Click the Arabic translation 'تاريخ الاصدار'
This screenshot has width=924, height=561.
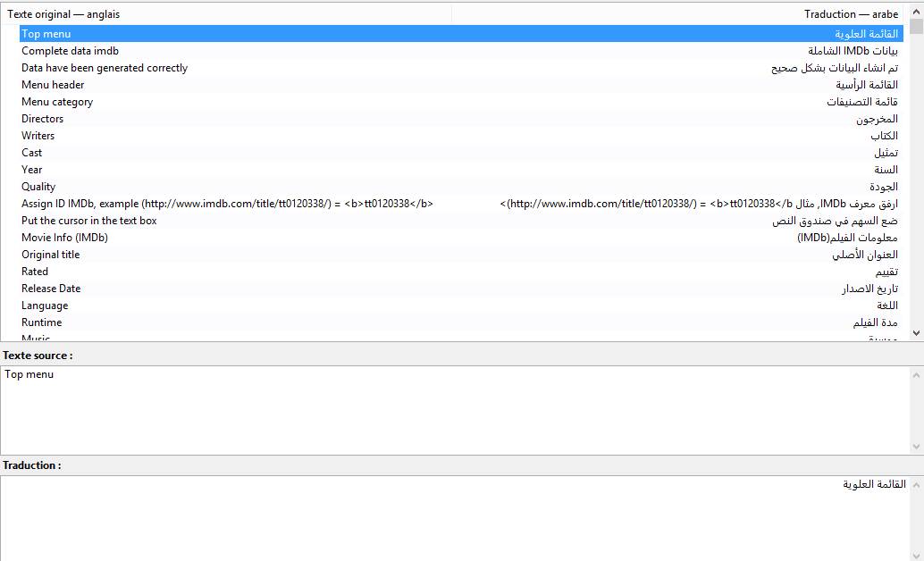[x=869, y=289]
